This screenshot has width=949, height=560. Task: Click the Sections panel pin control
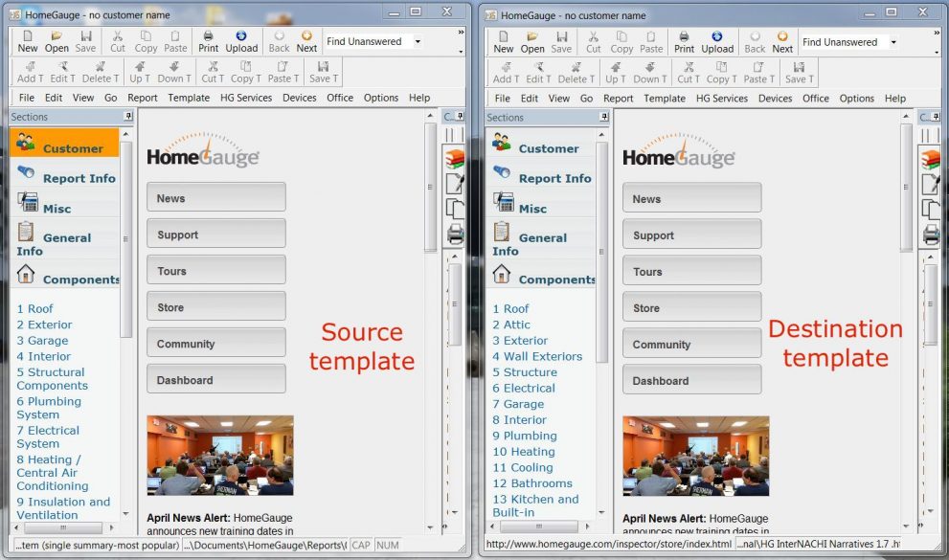coord(125,116)
